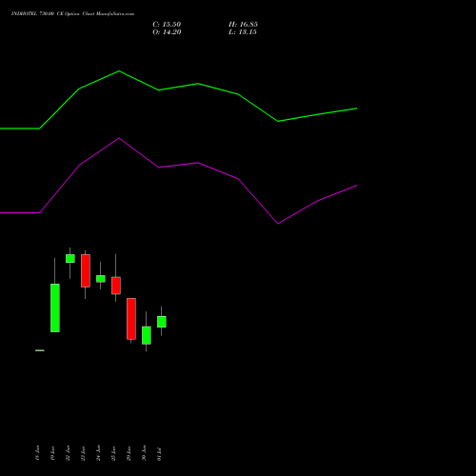
Task: Click the high value H: 16.85
Action: (x=243, y=25)
